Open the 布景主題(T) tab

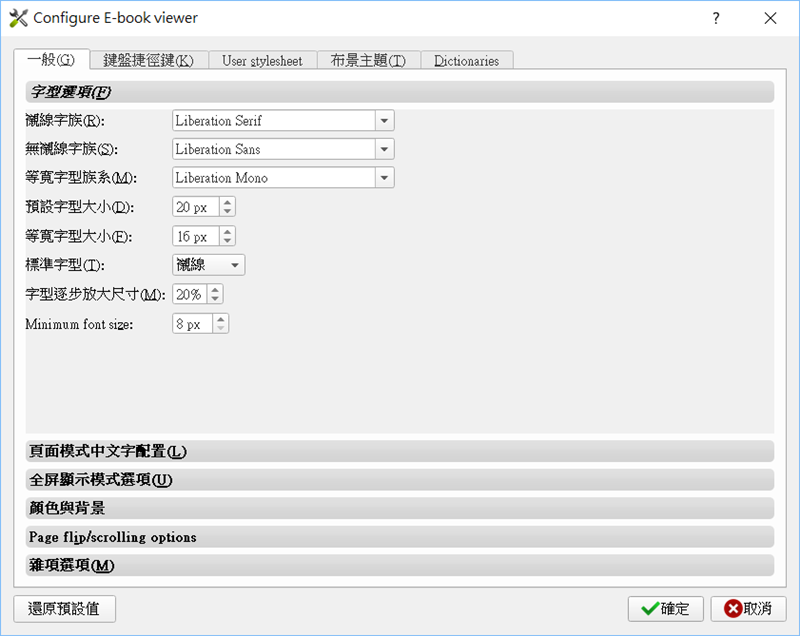[x=368, y=60]
